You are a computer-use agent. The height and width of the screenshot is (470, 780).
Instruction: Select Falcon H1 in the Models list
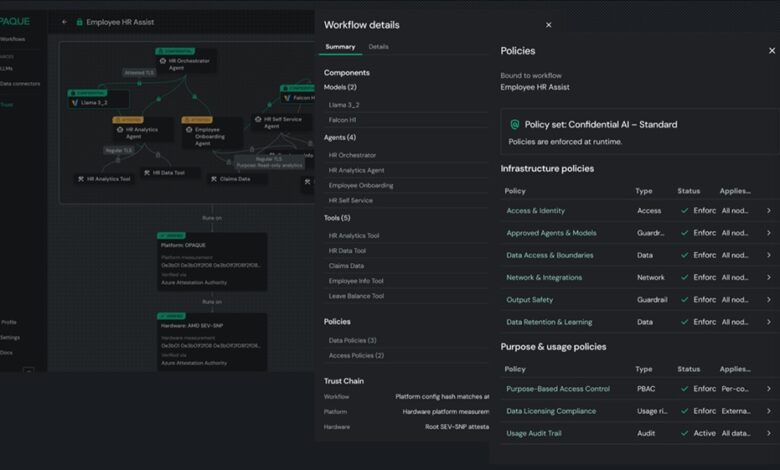342,120
